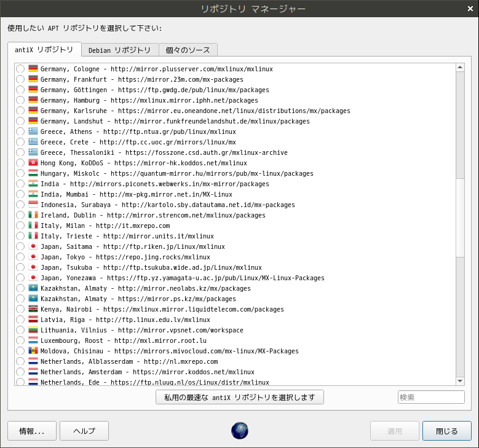Screen dimensions: 479x448
Task: Click 私用の最速な antiX リポジトリを選択します button
Action: (x=240, y=398)
